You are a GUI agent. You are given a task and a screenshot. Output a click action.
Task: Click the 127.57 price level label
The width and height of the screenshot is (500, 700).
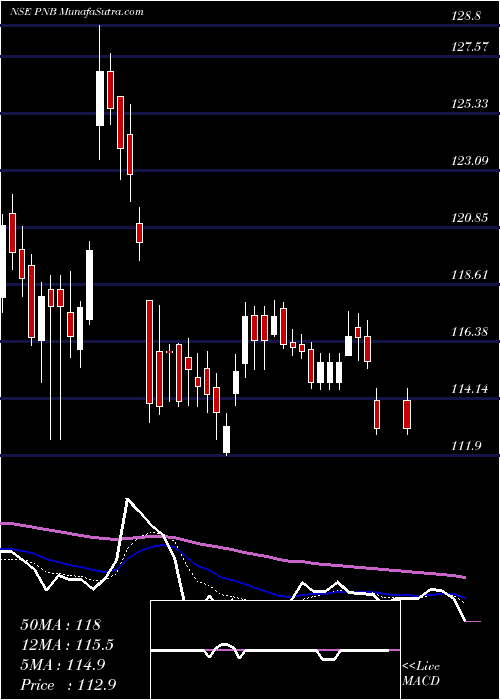tap(470, 47)
